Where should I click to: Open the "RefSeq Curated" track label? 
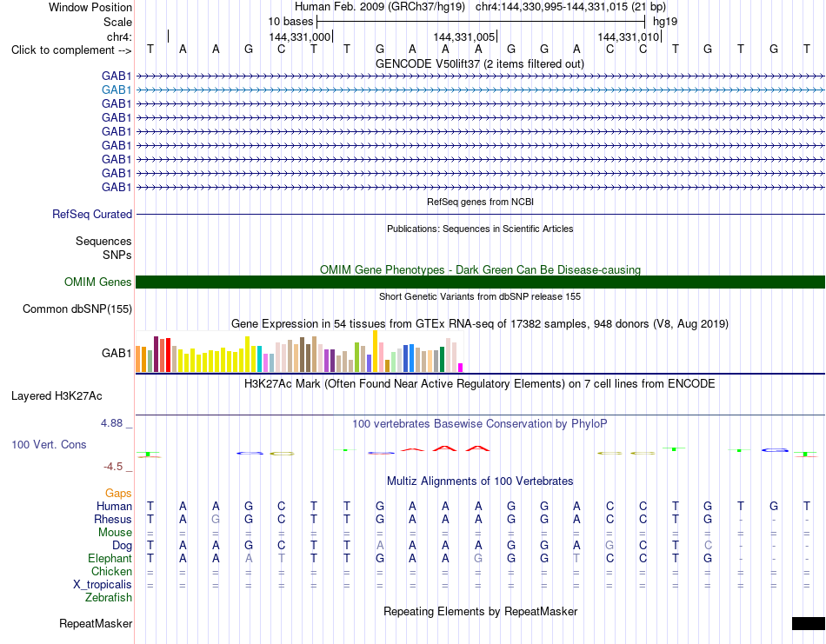[92, 215]
